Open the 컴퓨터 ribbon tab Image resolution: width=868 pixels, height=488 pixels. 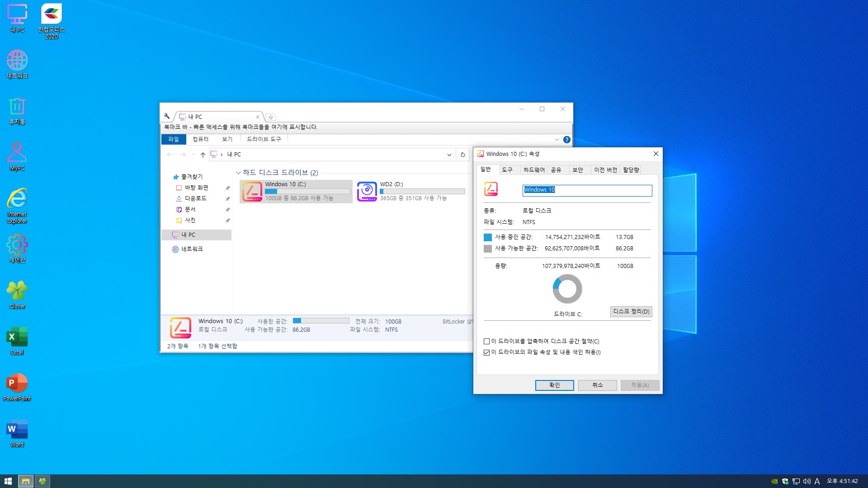[200, 139]
